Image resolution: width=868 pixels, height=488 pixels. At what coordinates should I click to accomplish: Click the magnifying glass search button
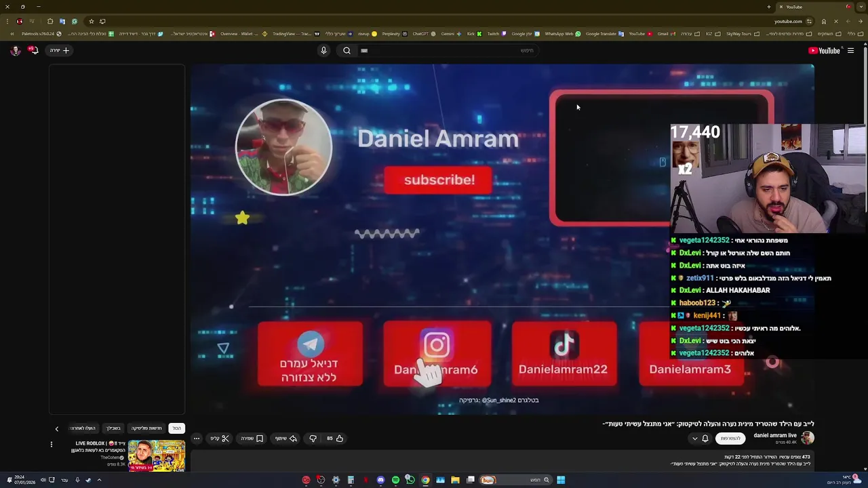(x=347, y=50)
